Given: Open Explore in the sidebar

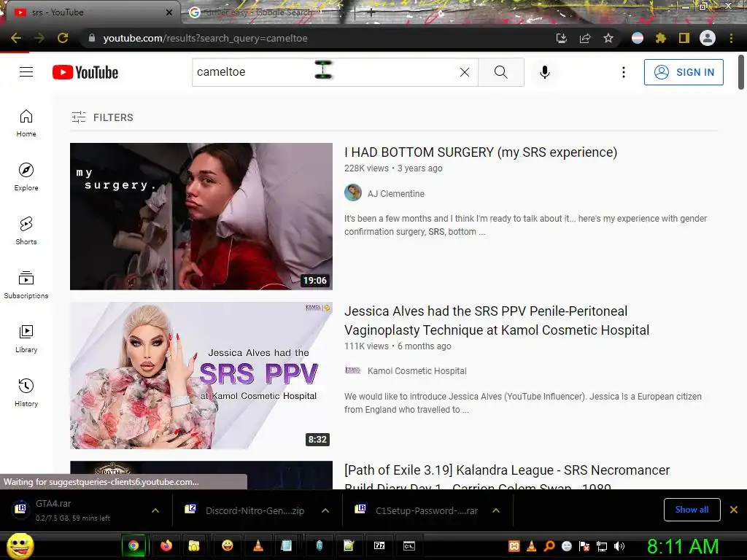Looking at the screenshot, I should 26,176.
